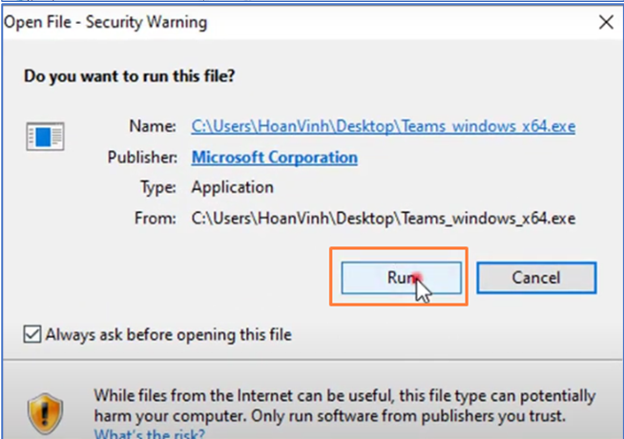Uncheck the Always ask before opening checkbox
624x439 pixels.
(x=33, y=334)
